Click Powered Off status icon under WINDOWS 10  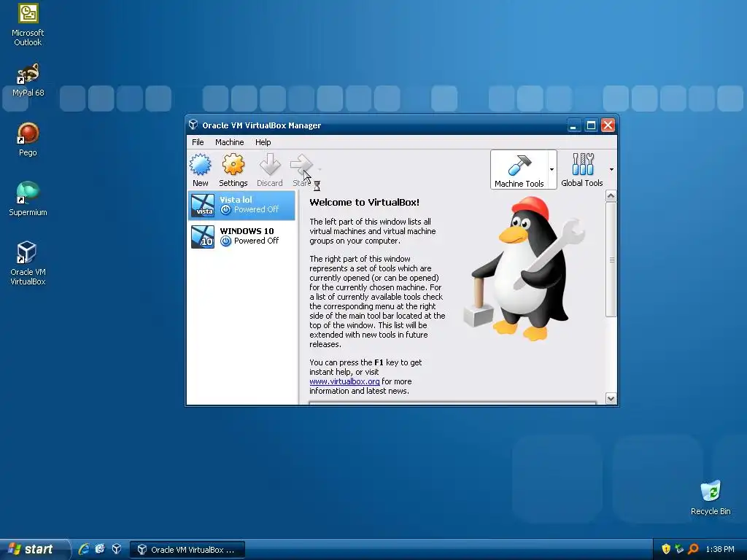click(226, 241)
